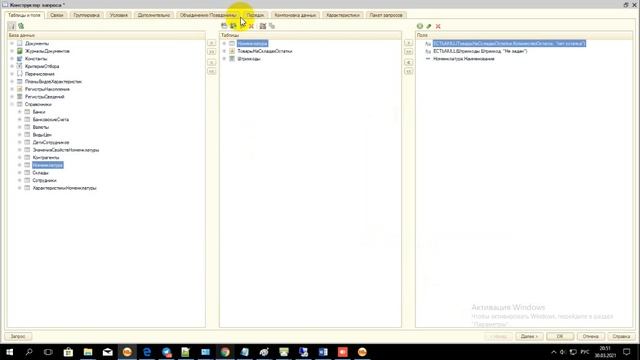Image resolution: width=640 pixels, height=360 pixels.
Task: Expand the Константы node
Action: tap(12, 59)
